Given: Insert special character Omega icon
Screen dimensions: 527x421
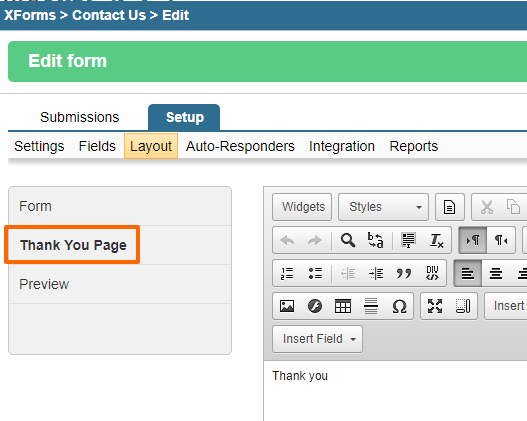Looking at the screenshot, I should [399, 306].
